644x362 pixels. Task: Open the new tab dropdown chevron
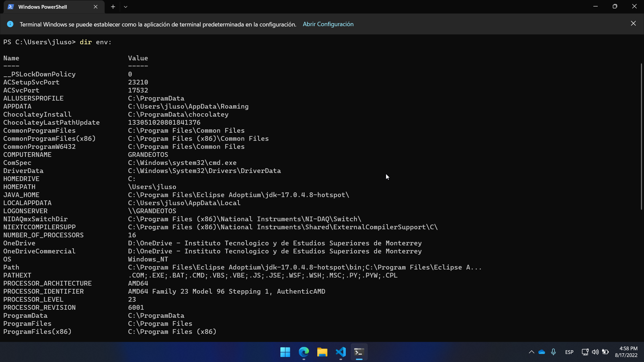(x=126, y=7)
